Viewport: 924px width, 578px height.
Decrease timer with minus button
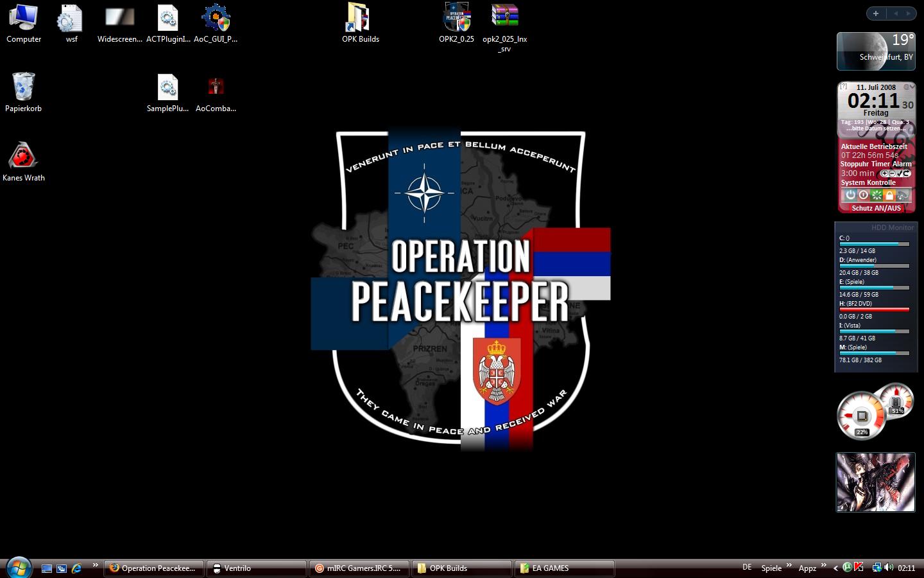pyautogui.click(x=892, y=173)
